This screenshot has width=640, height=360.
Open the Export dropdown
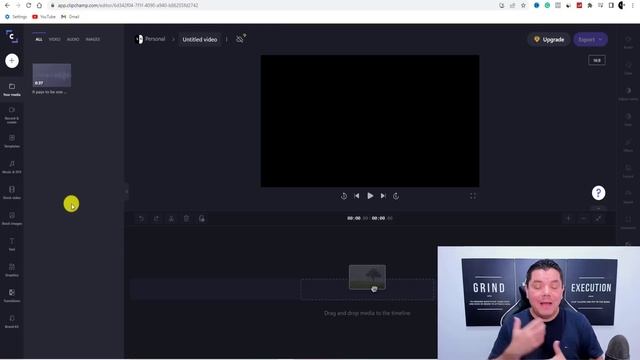coord(590,40)
